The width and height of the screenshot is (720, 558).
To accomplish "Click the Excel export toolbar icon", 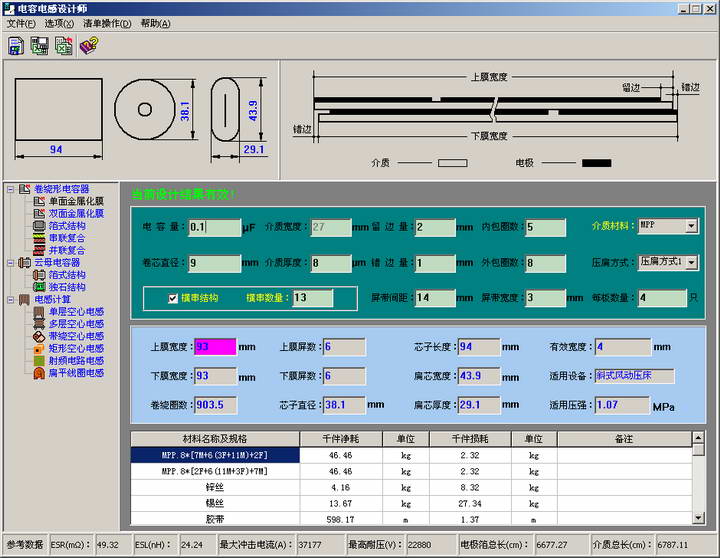I will pos(64,45).
